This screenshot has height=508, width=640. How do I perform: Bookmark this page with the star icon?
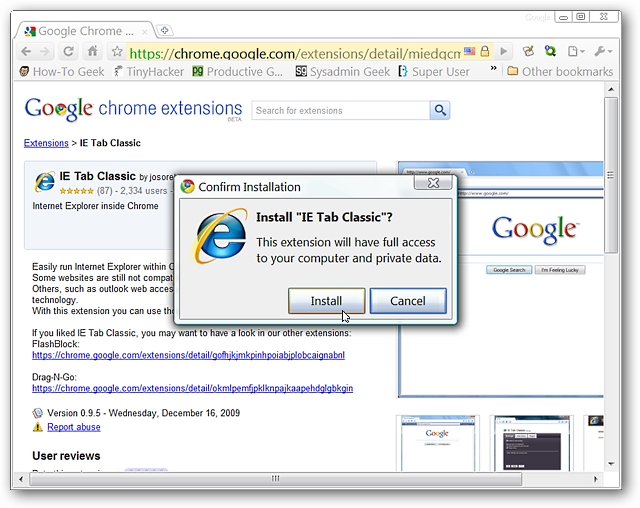116,52
